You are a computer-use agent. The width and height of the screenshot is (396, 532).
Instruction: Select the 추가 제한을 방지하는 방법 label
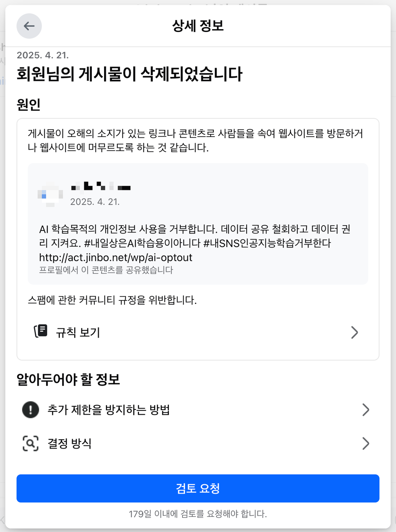[108, 409]
